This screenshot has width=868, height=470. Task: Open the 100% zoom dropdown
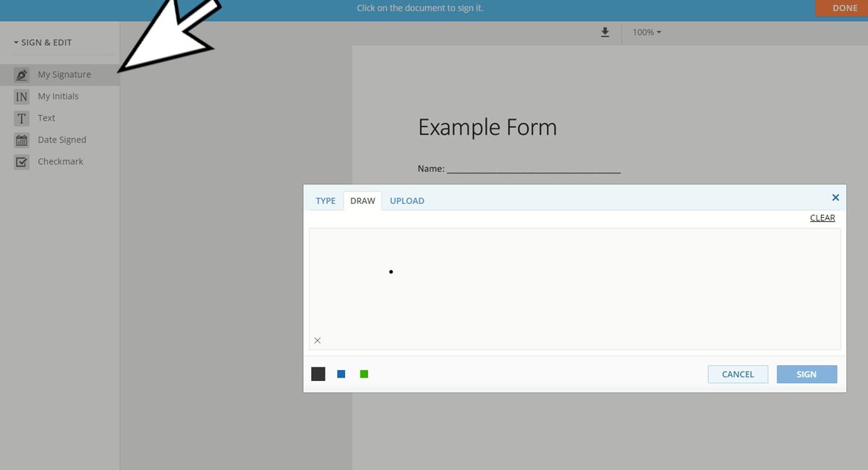coord(647,33)
